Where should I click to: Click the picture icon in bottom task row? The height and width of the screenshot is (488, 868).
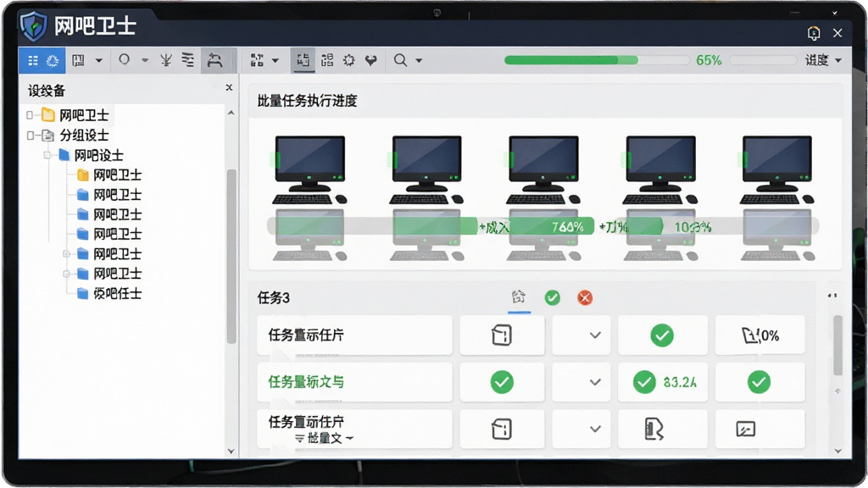click(746, 430)
